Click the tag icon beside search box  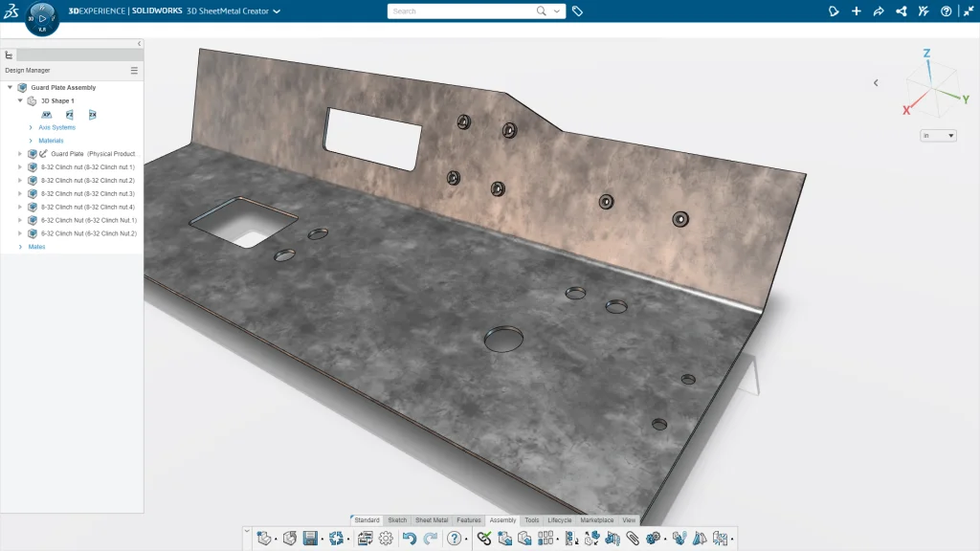point(577,11)
